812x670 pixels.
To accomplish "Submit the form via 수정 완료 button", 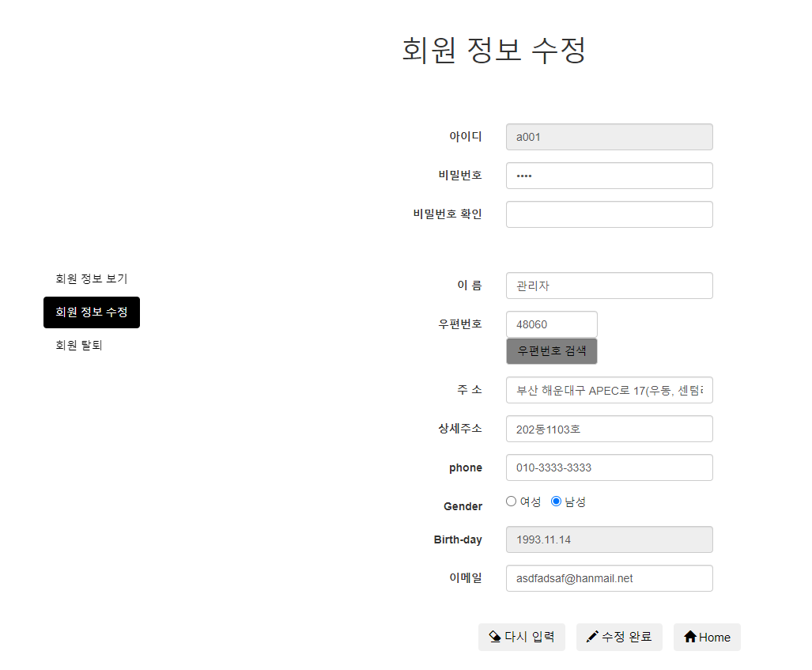I will [x=619, y=637].
